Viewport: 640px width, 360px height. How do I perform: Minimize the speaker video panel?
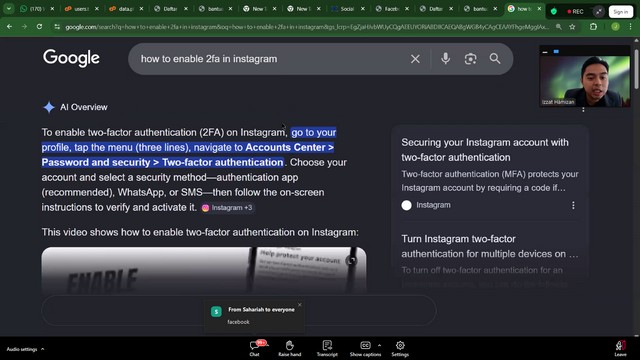[545, 51]
